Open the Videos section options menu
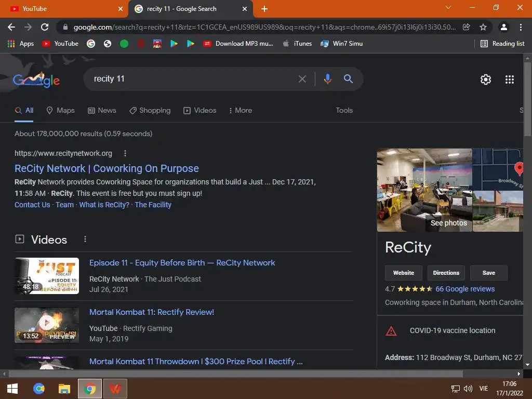Screen dimensions: 532x399 click(x=85, y=239)
